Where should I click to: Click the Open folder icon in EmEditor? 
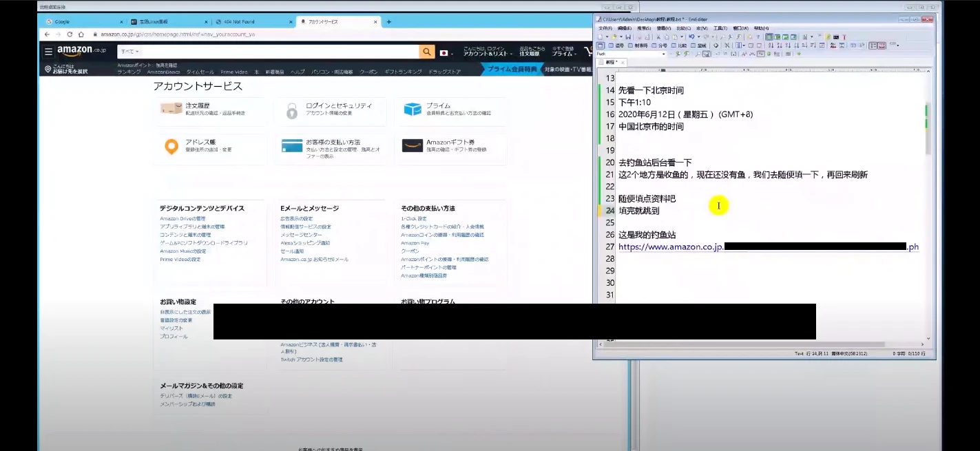point(614,36)
